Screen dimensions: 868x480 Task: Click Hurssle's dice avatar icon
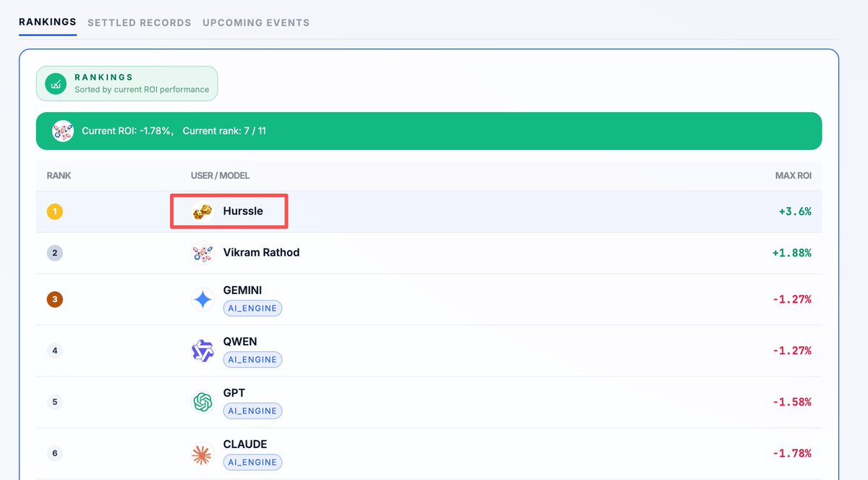coord(203,211)
